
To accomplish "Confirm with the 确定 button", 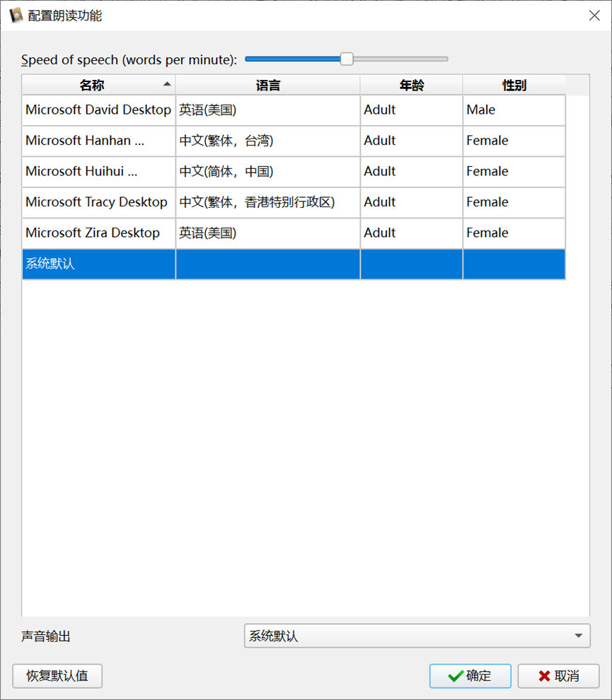I will pos(470,676).
